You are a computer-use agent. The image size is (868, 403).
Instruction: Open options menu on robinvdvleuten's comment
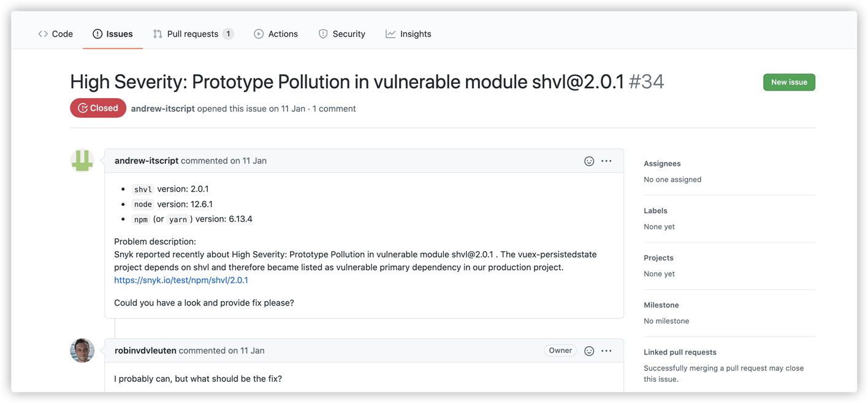click(x=606, y=351)
